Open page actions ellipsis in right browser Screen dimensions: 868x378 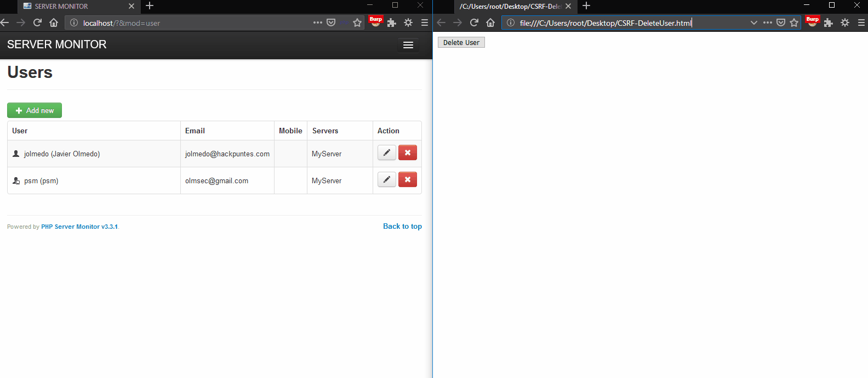pyautogui.click(x=768, y=22)
